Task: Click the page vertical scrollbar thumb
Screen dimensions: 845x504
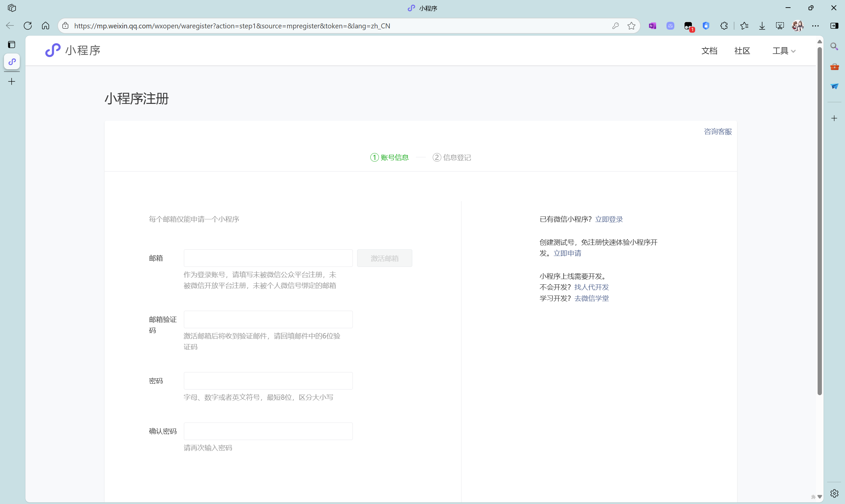Action: tap(820, 221)
